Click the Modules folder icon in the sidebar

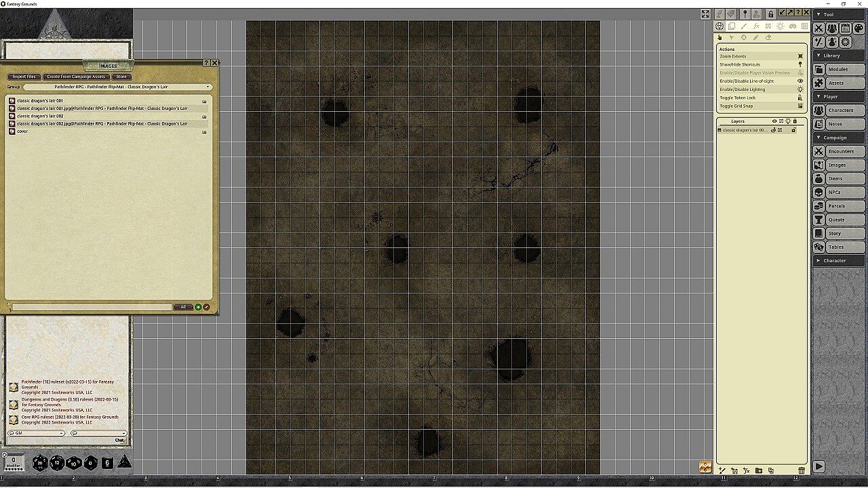click(818, 69)
